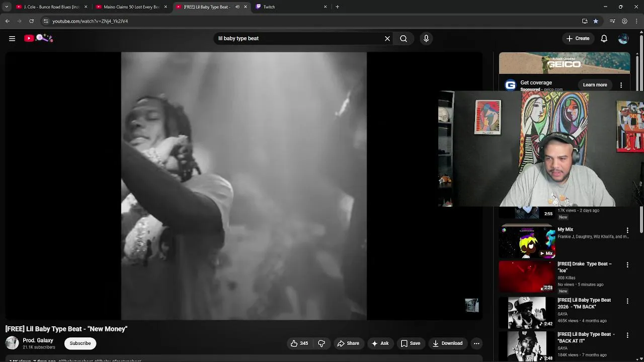Close the Twitch tab
Viewport: 644px width, 362px height.
pos(325,7)
